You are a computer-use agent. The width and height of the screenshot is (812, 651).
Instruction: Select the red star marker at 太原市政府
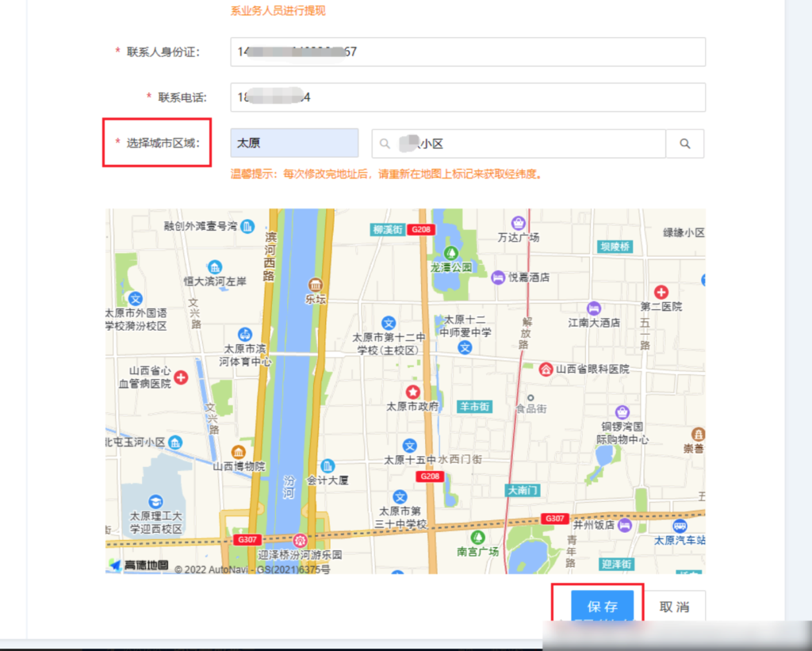coord(412,391)
